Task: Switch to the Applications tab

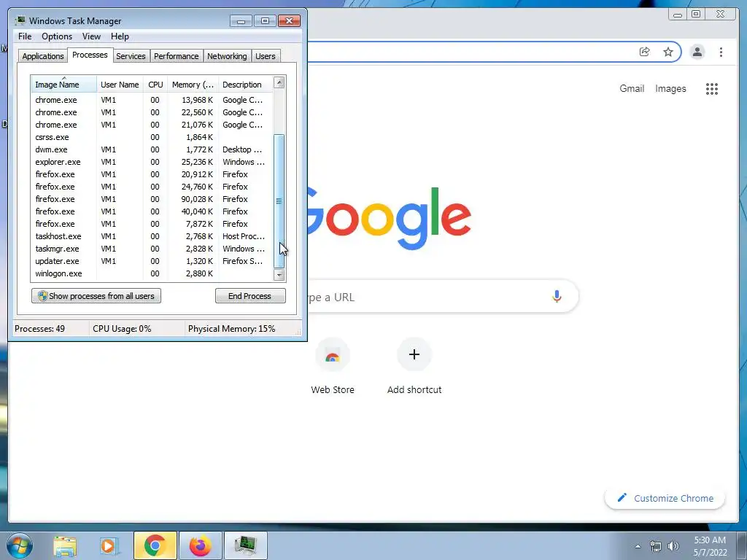Action: point(43,56)
